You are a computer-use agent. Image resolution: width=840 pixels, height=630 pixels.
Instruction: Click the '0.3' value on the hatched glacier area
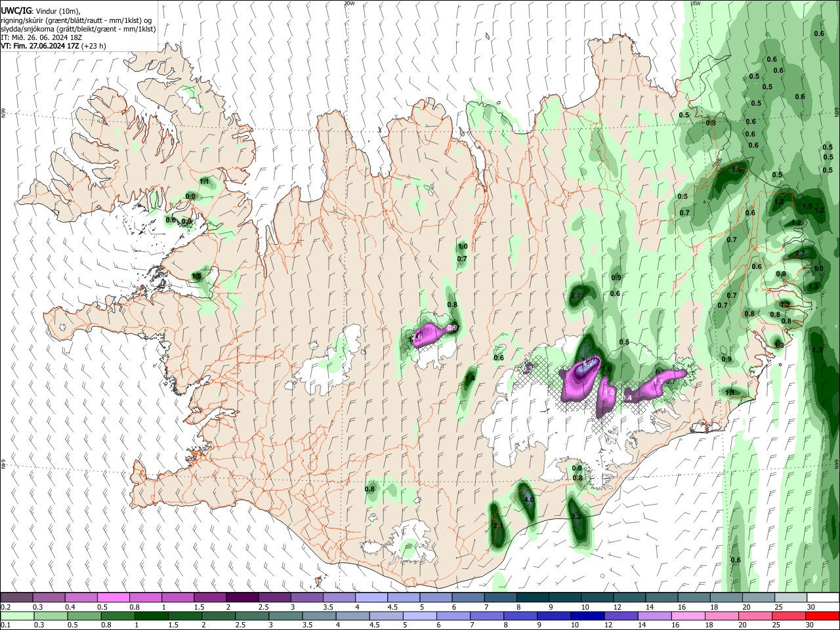pyautogui.click(x=528, y=369)
